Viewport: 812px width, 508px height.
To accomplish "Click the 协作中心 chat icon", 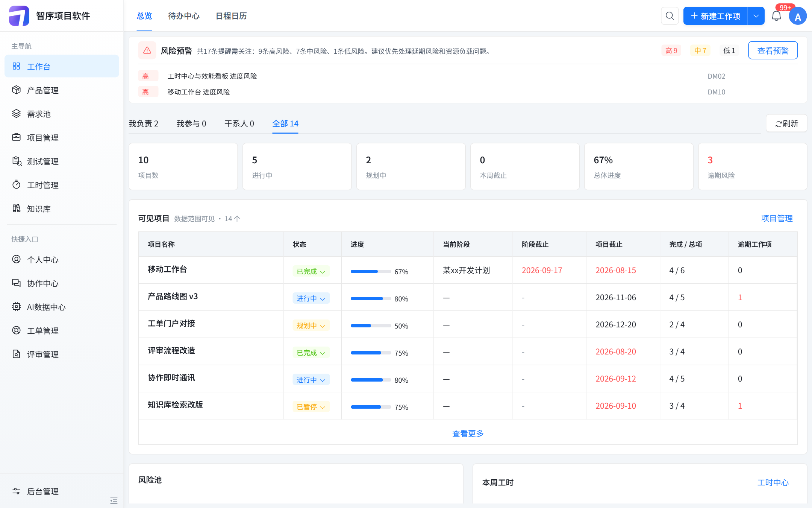I will [16, 283].
